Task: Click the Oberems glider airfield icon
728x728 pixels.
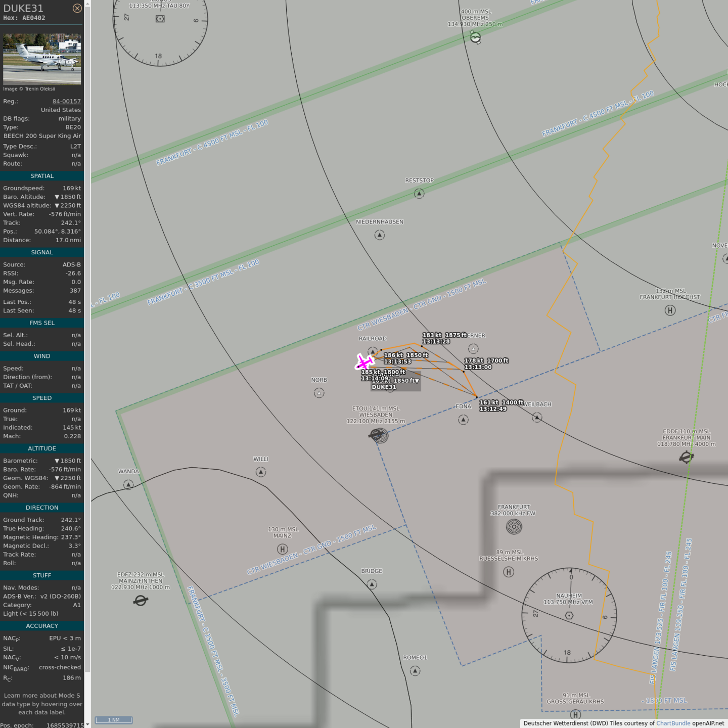Action: tap(475, 37)
